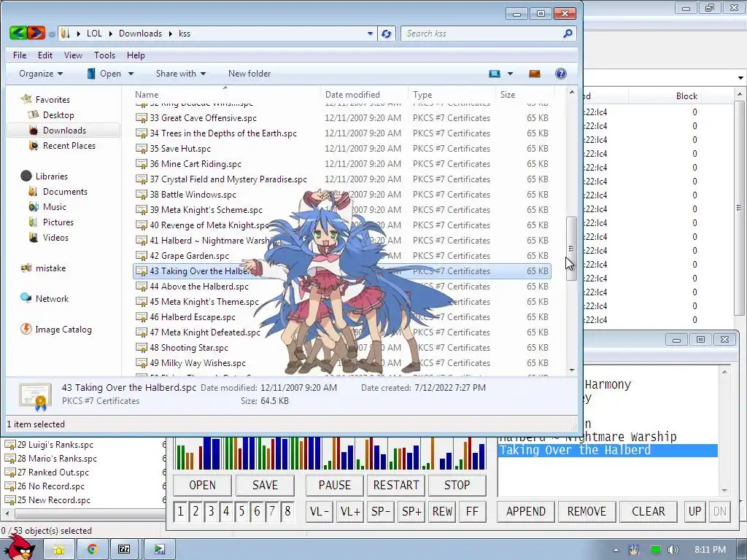747x560 pixels.
Task: Click the Search kss input field
Action: click(481, 34)
